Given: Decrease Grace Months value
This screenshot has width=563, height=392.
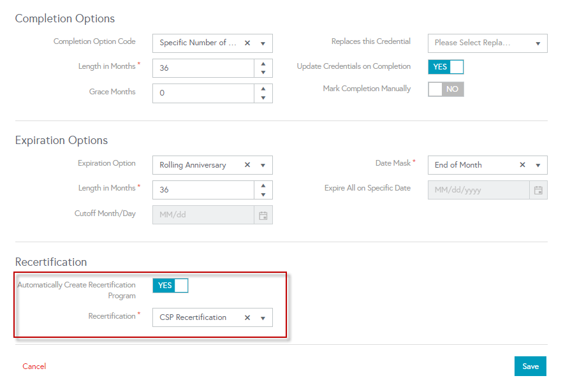Looking at the screenshot, I should [x=263, y=98].
